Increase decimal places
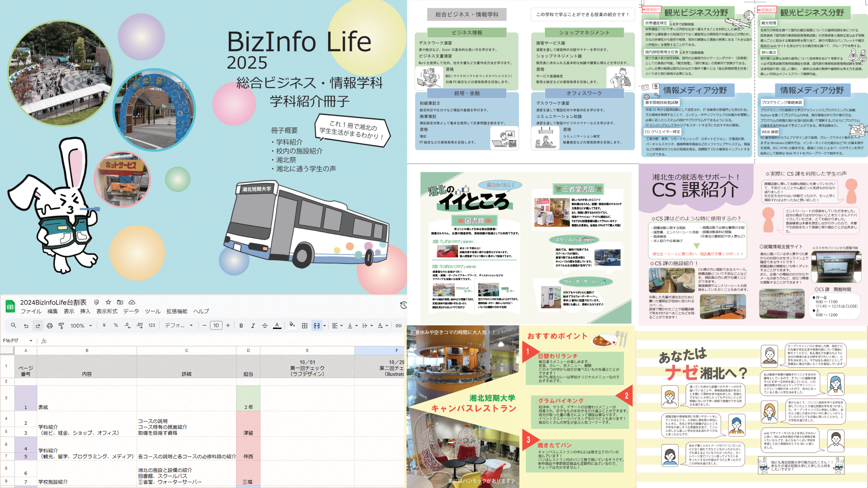Image resolution: width=868 pixels, height=488 pixels. tap(140, 325)
